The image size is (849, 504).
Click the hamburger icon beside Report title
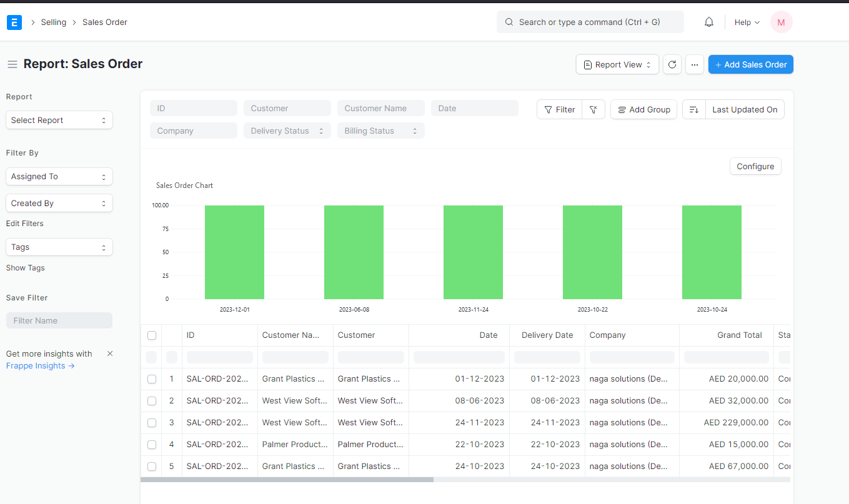tap(12, 64)
